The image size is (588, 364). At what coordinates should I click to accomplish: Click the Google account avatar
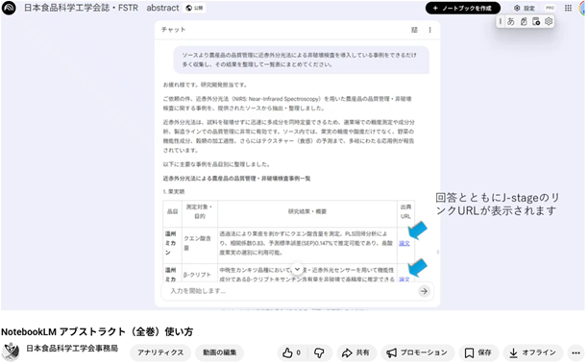582,8
